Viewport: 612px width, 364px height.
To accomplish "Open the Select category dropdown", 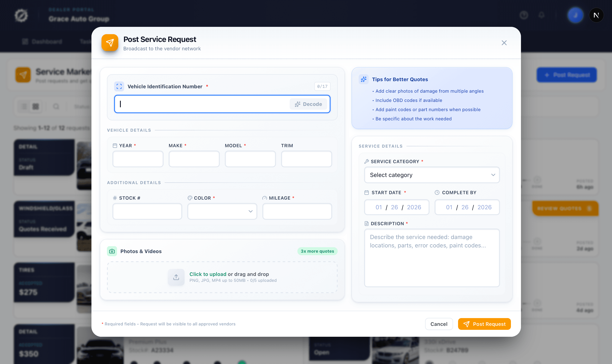I will tap(432, 175).
